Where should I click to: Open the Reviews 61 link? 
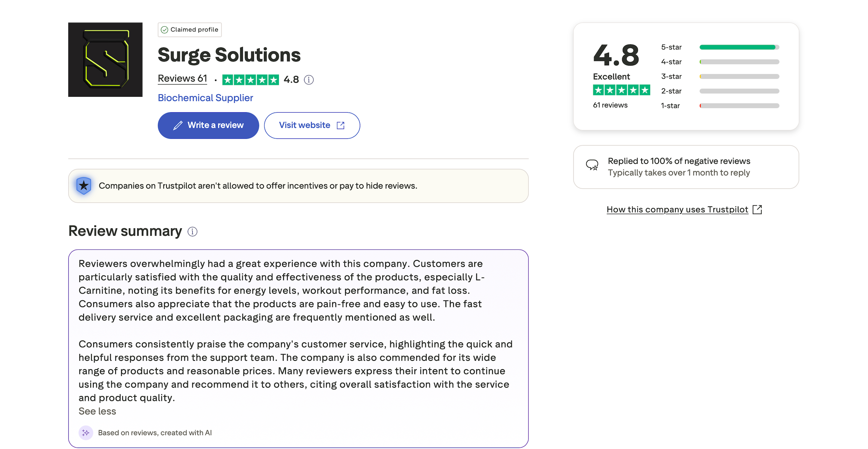click(x=183, y=78)
